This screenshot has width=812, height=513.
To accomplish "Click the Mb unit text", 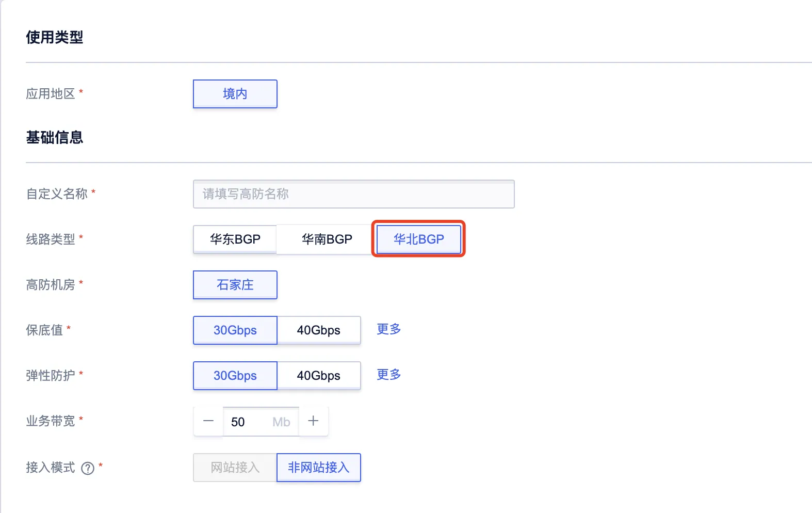I will [x=281, y=422].
